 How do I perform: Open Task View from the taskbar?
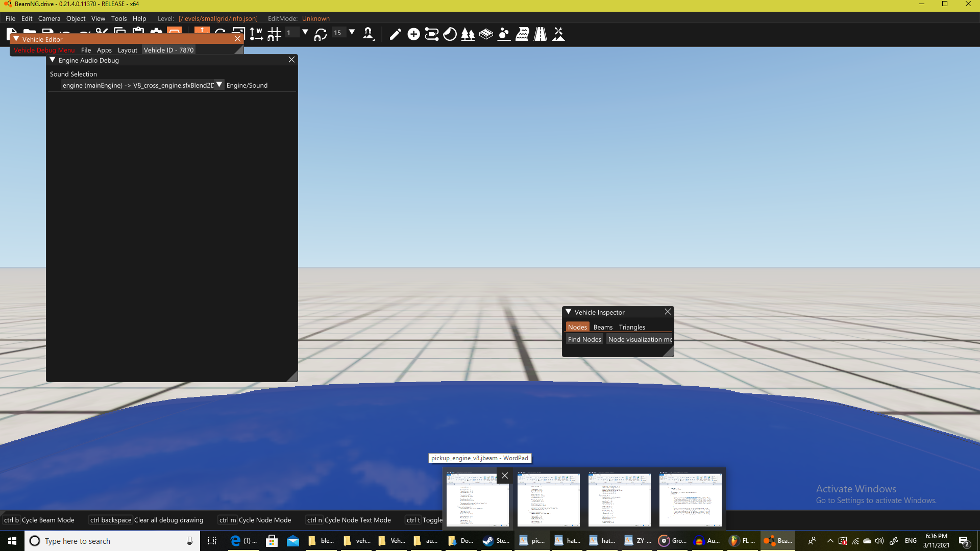click(212, 541)
